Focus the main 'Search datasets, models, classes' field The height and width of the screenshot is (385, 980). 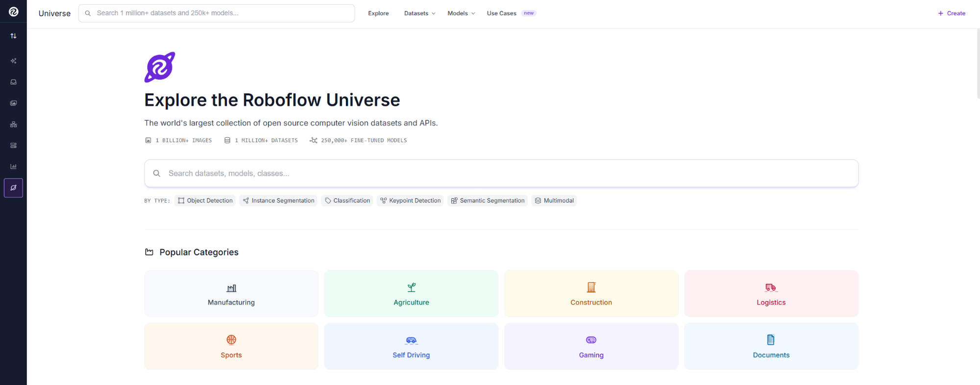501,173
